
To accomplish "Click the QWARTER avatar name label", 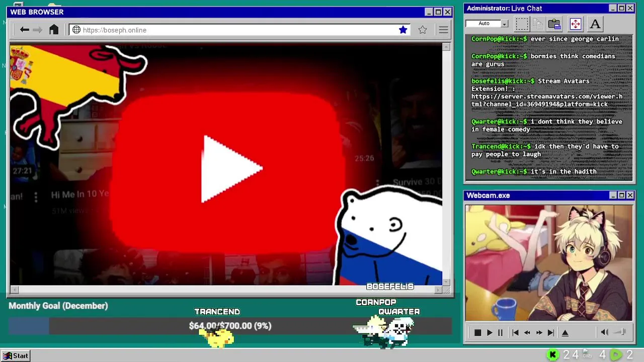I will point(399,312).
